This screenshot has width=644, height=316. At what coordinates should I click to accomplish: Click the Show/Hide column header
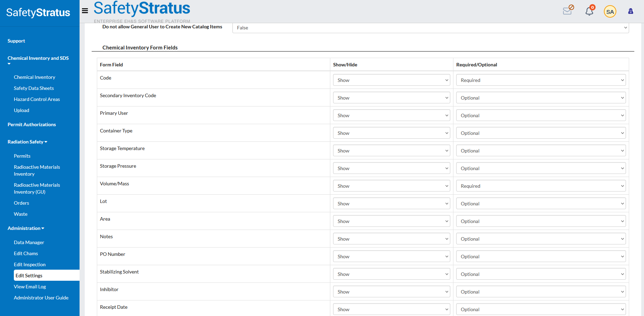(x=345, y=65)
